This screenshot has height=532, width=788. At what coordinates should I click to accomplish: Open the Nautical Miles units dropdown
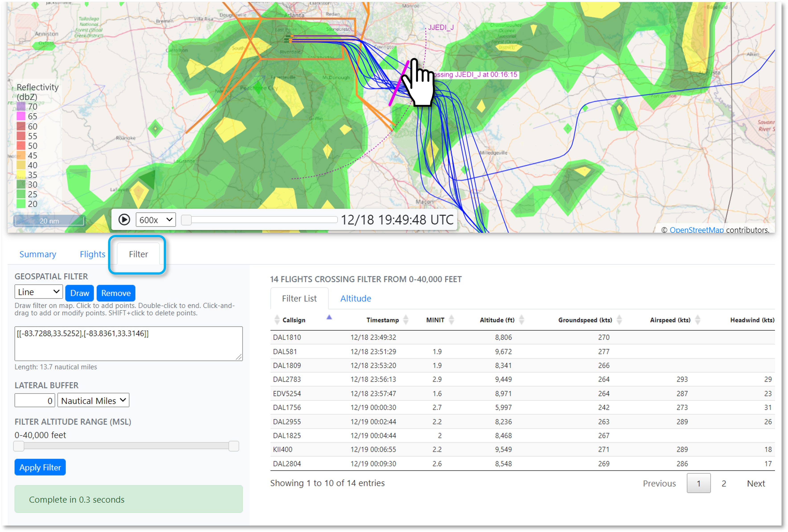point(93,401)
